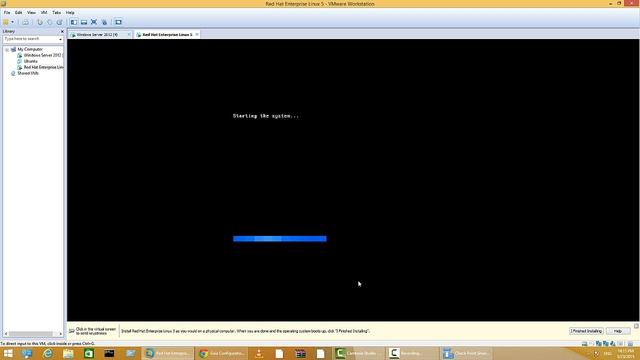The image size is (640, 360).
Task: Click the console view toolbar icon
Action: (x=118, y=22)
